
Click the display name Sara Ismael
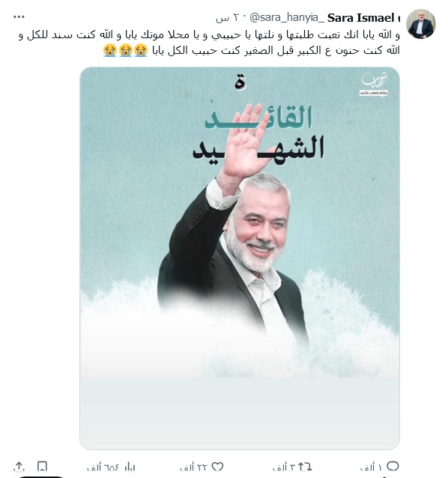(x=361, y=18)
